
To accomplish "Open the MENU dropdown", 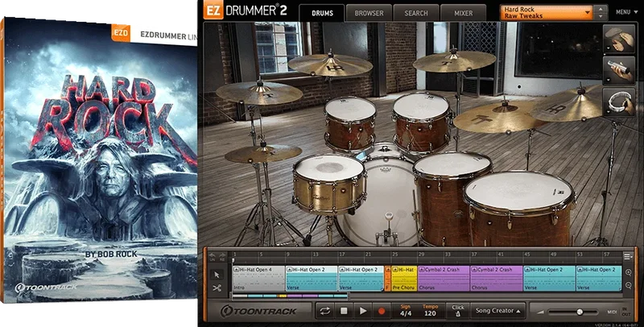I will pos(626,12).
